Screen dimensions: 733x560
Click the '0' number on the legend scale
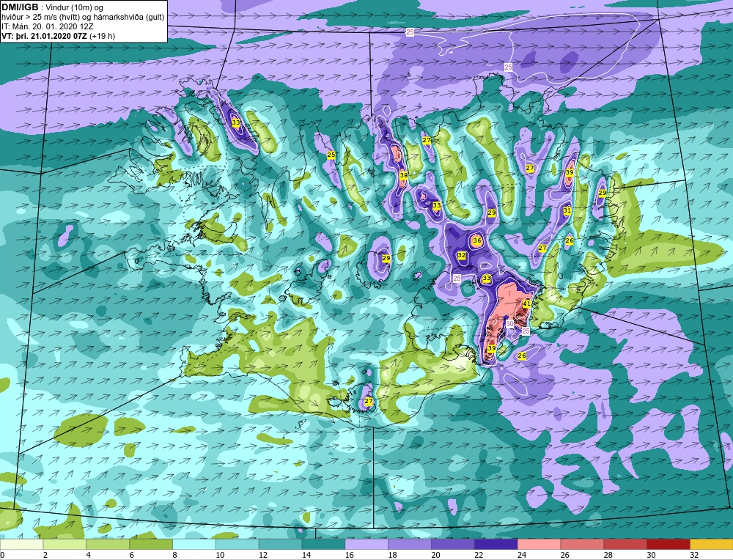(x=3, y=555)
